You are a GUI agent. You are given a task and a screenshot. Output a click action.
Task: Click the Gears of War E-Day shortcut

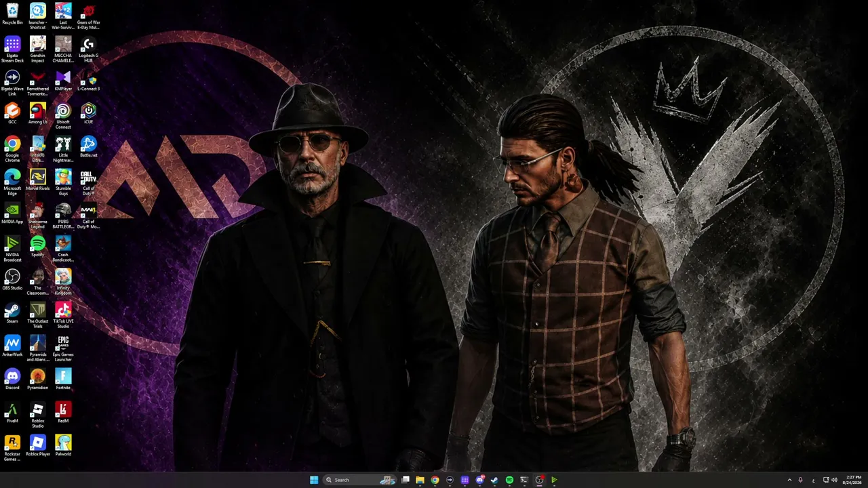click(x=88, y=16)
